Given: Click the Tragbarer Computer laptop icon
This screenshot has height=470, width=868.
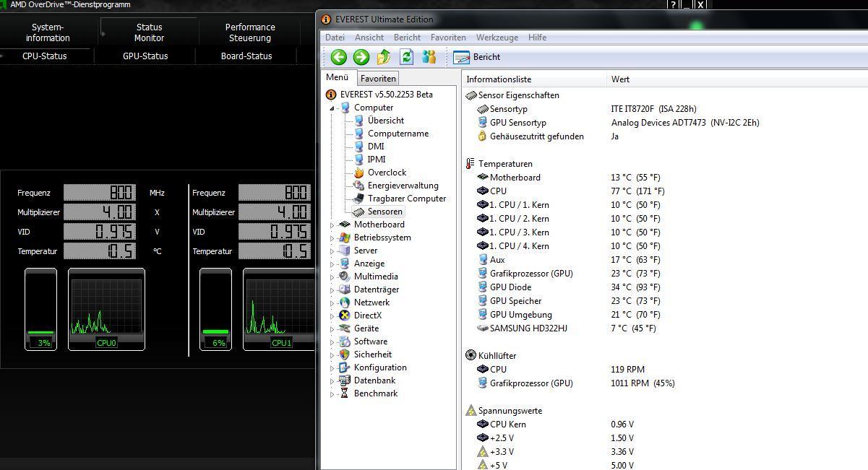Looking at the screenshot, I should tap(358, 199).
